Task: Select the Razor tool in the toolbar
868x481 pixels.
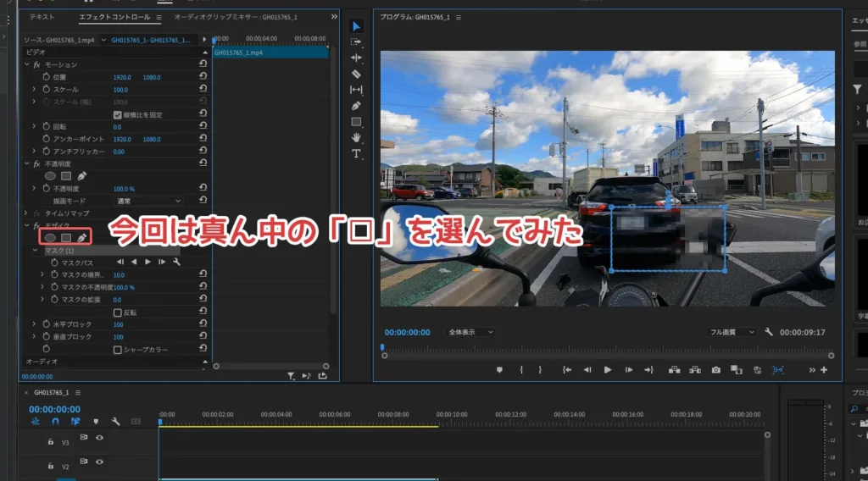Action: (356, 74)
